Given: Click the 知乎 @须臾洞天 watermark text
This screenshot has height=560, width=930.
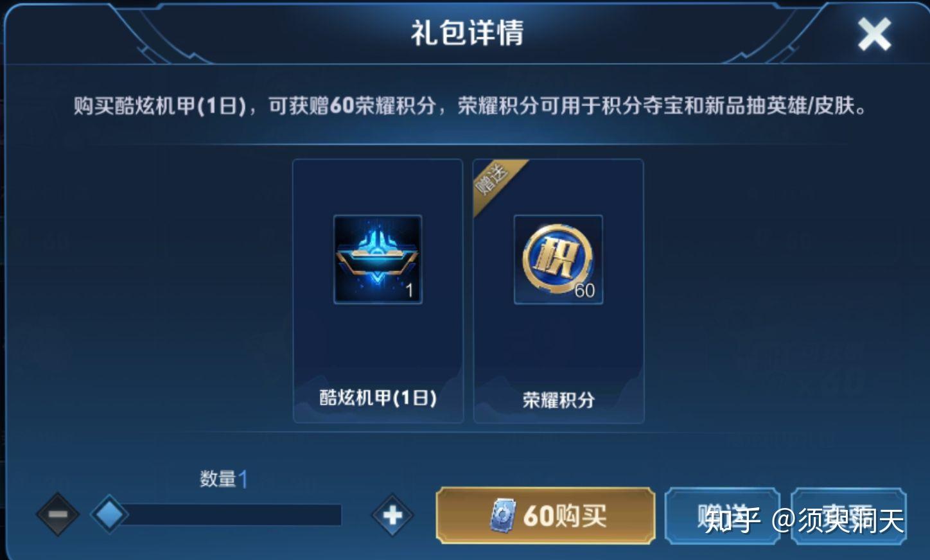Looking at the screenshot, I should (x=804, y=520).
